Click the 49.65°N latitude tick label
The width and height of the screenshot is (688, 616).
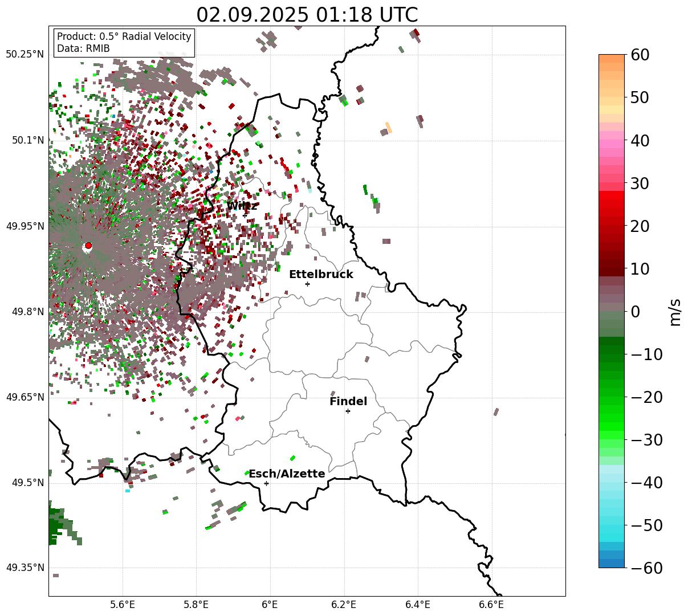pyautogui.click(x=25, y=397)
